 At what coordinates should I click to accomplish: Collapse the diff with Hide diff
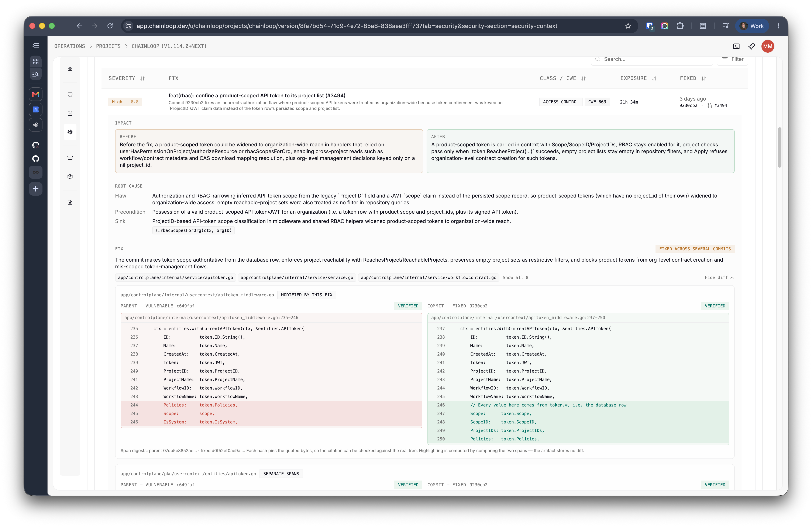[719, 278]
